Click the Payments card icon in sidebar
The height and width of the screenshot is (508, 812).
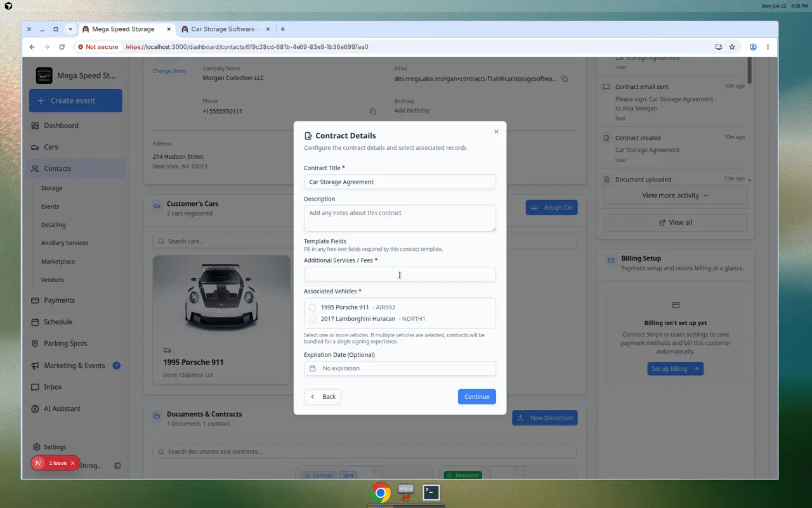[35, 300]
